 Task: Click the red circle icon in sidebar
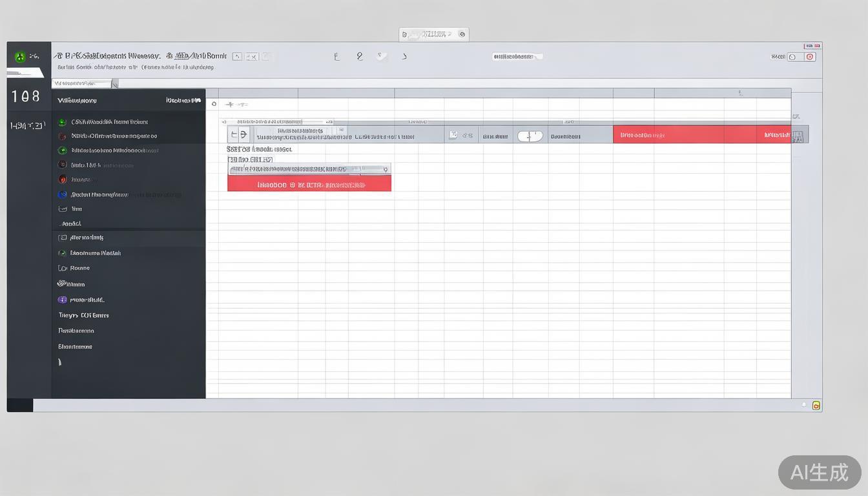(x=62, y=179)
